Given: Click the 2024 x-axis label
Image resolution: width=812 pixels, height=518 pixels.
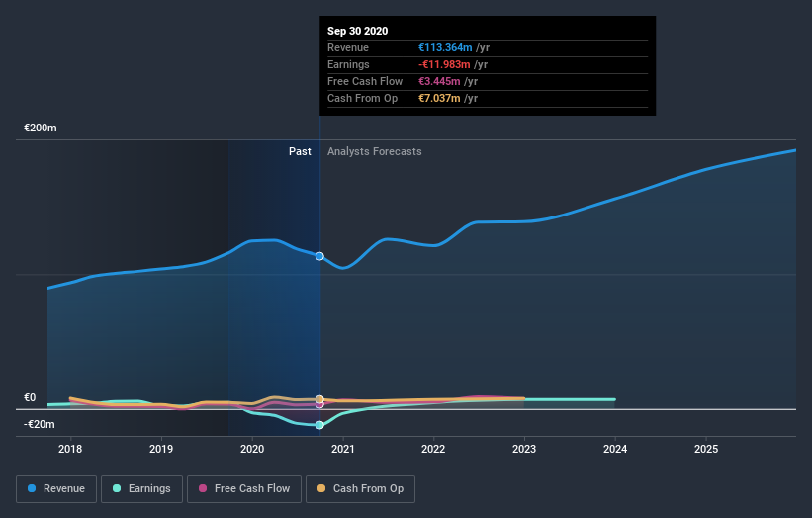Looking at the screenshot, I should click(615, 449).
